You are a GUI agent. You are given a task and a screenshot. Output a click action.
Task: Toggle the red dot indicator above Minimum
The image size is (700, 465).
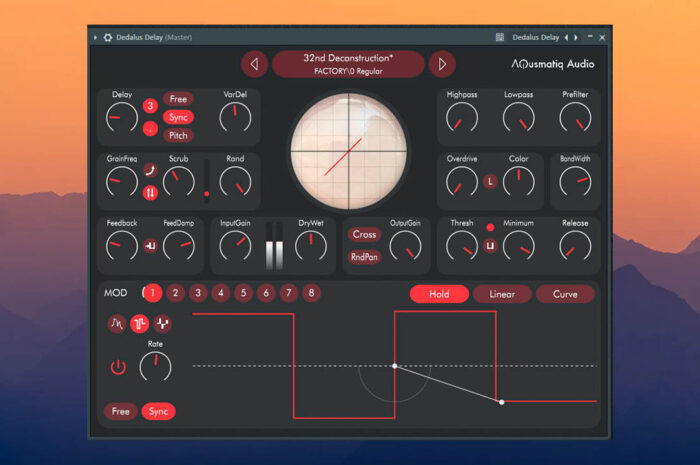click(x=490, y=228)
